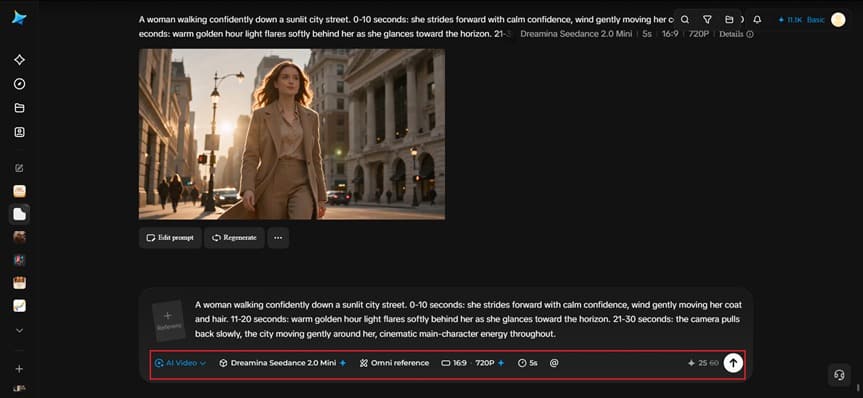
Task: Click the Regenerate button
Action: (234, 238)
